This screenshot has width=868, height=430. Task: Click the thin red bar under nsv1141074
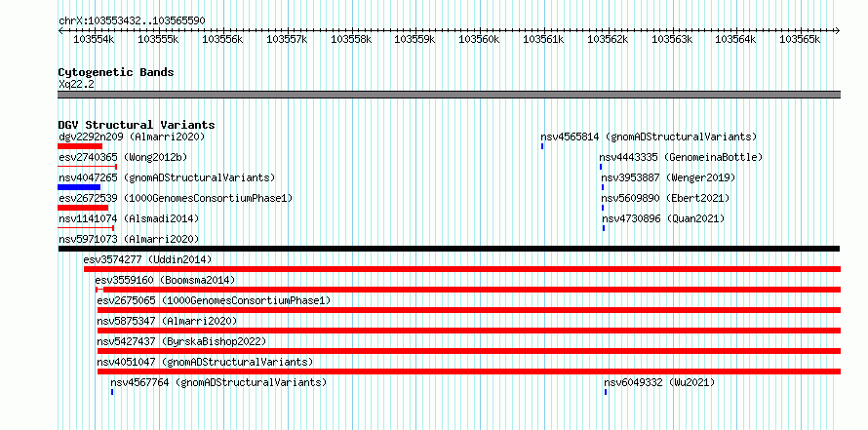click(x=86, y=228)
